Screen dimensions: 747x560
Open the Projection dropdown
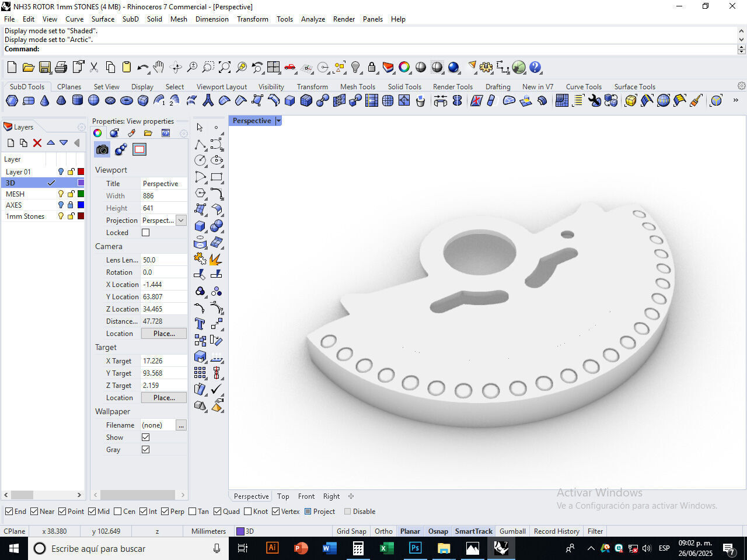(181, 220)
